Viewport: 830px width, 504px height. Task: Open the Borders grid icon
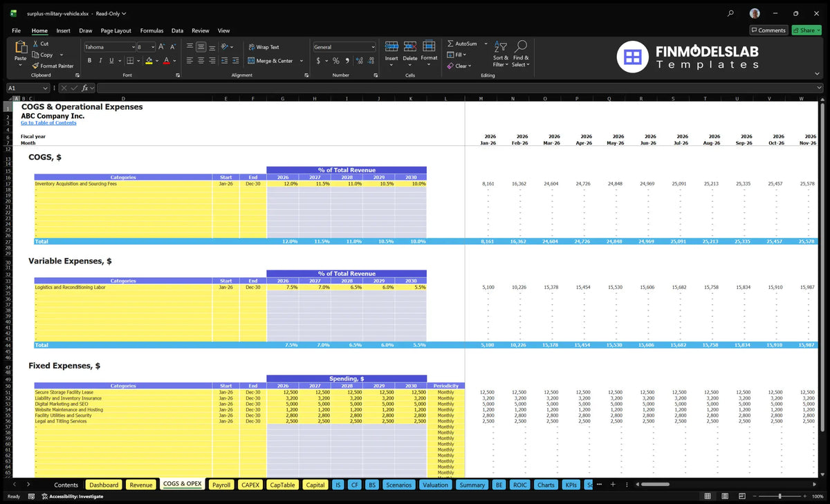coord(130,61)
